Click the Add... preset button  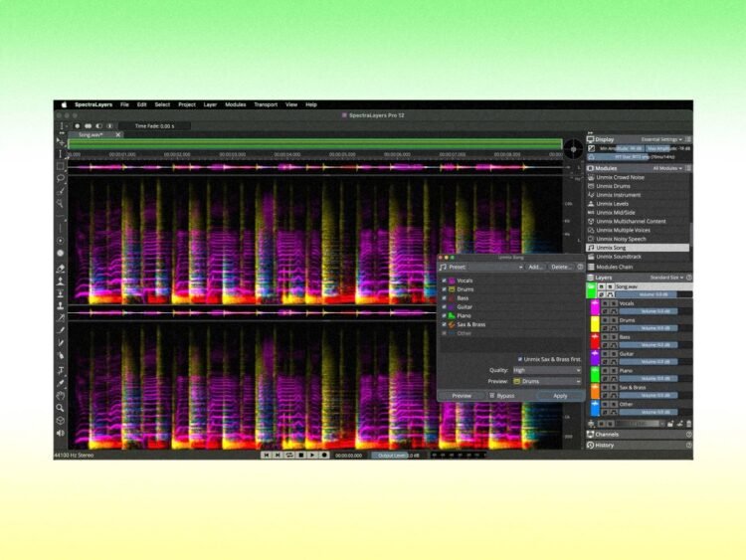tap(535, 267)
